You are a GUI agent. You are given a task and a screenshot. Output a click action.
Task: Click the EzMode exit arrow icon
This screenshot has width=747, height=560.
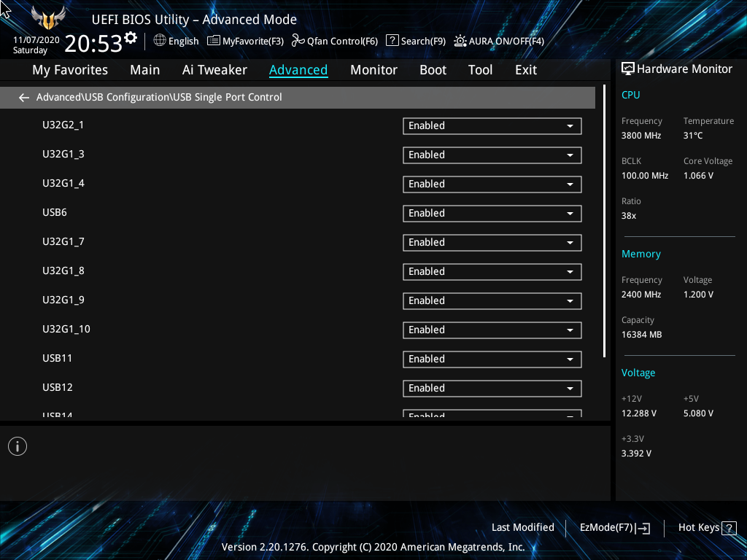click(643, 528)
